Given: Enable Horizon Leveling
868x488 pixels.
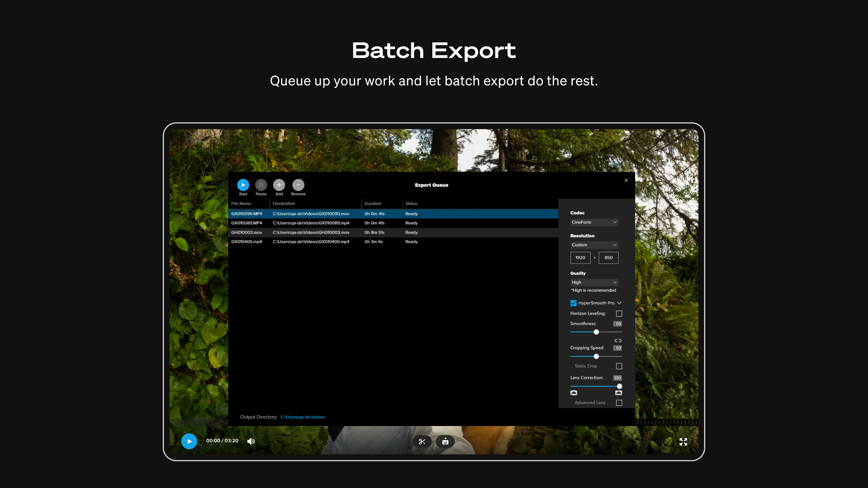Looking at the screenshot, I should point(619,313).
